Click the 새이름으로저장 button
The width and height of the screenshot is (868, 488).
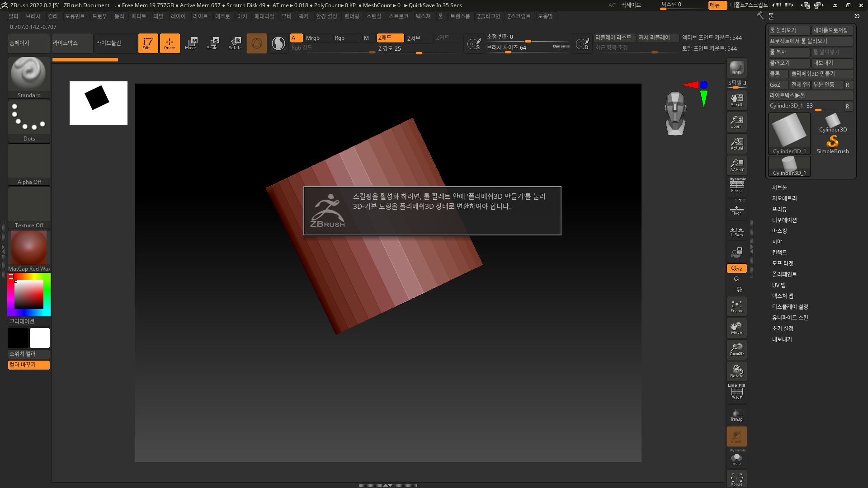pos(833,30)
